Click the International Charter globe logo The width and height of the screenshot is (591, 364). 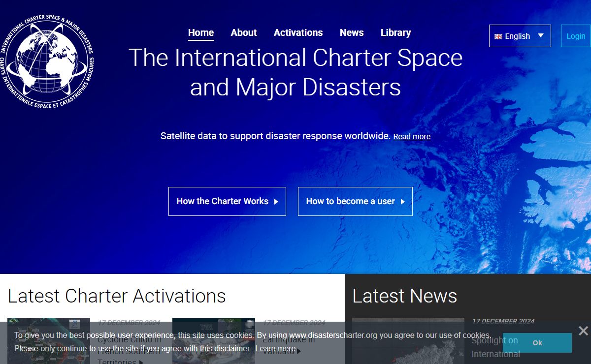click(x=46, y=62)
